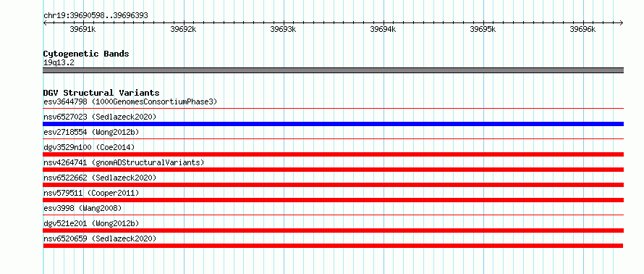
Task: Click the 39693k ruler position
Action: pyautogui.click(x=283, y=29)
